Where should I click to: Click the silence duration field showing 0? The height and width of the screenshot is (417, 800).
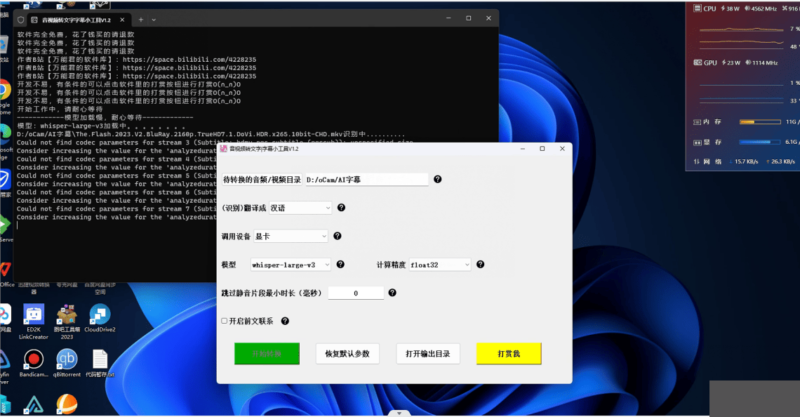(356, 293)
